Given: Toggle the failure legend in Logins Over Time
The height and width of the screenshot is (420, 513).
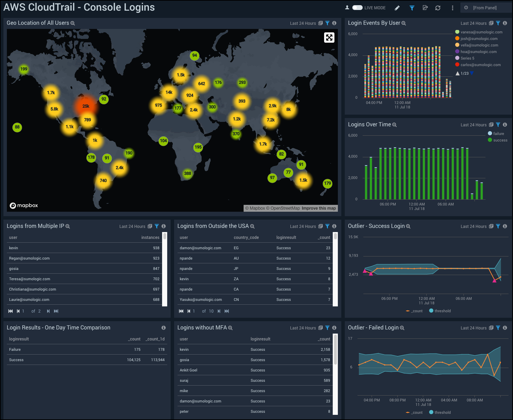Looking at the screenshot, I should 497,133.
